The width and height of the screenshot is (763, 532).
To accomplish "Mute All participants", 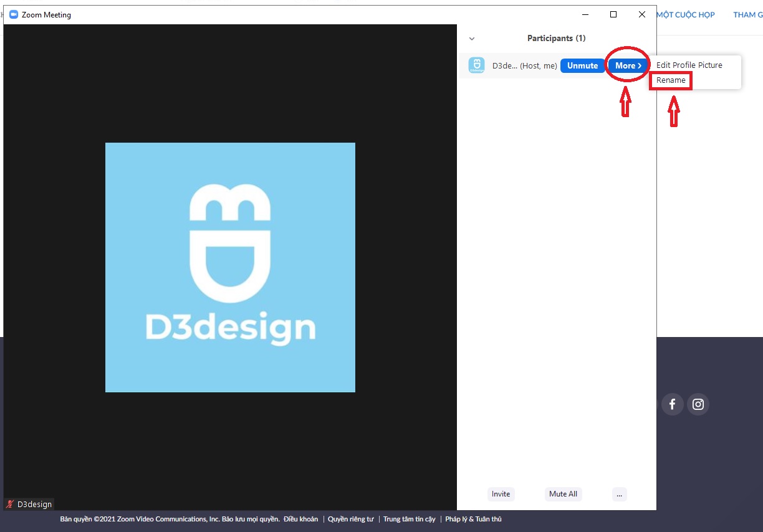I will click(563, 494).
